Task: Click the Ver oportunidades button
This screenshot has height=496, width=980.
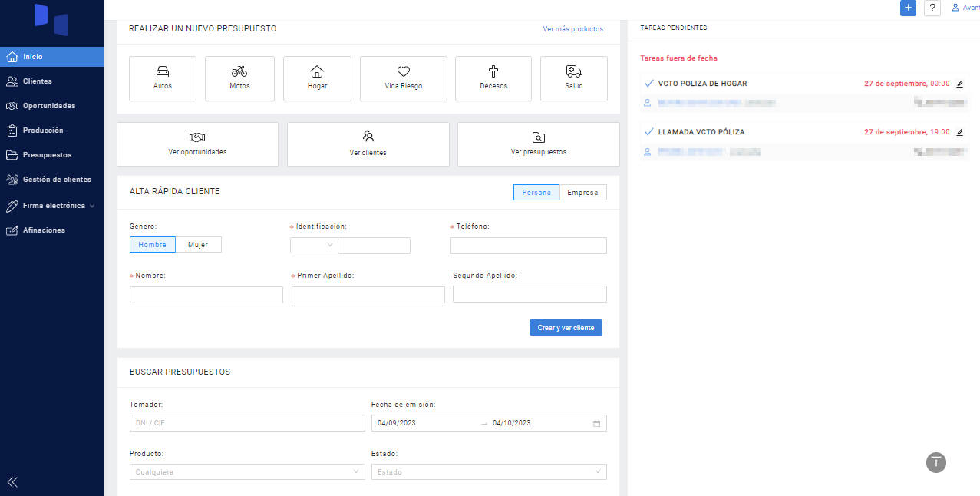Action: 197,144
